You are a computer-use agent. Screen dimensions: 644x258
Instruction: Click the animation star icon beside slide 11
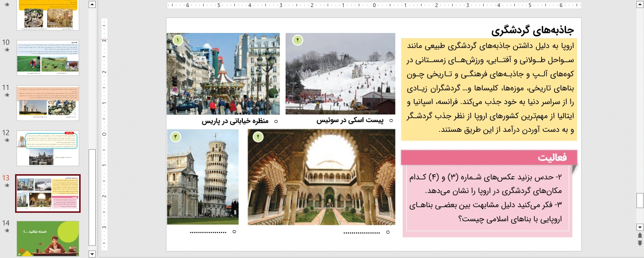[x=6, y=95]
